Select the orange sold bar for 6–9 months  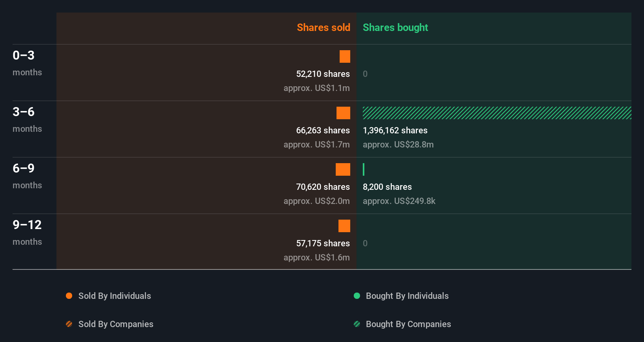click(x=343, y=169)
